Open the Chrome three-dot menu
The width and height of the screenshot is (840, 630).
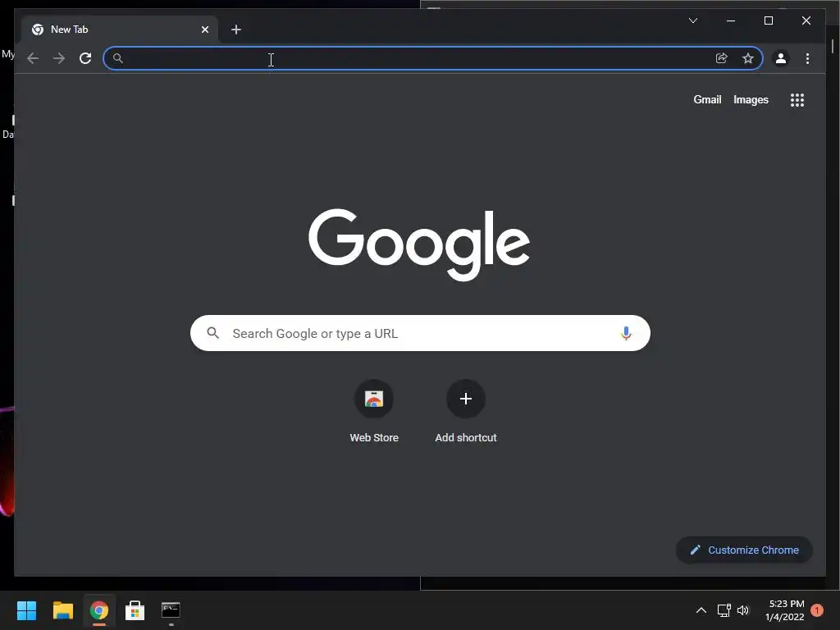point(807,58)
